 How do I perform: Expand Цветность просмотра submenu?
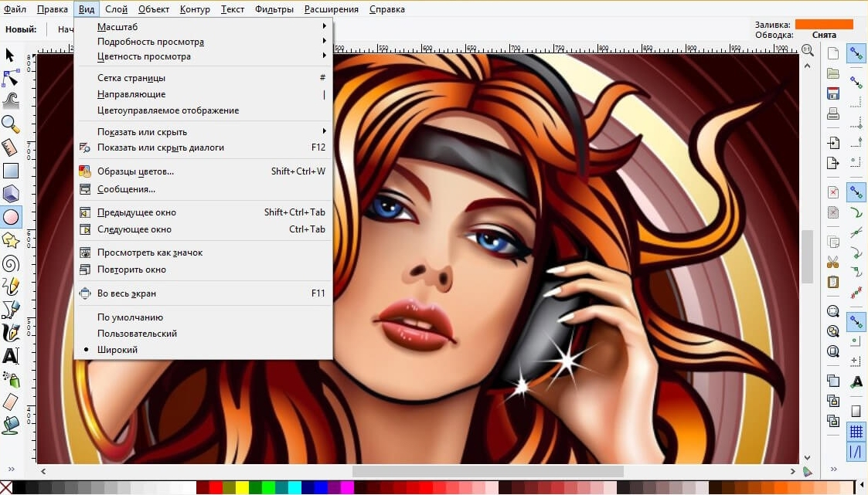[x=203, y=56]
